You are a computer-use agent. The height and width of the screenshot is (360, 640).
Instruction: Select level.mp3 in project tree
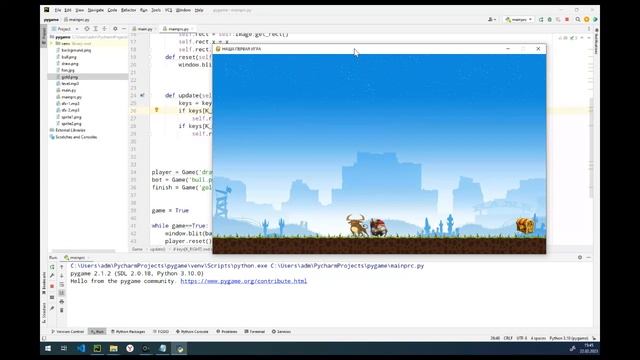[x=70, y=83]
